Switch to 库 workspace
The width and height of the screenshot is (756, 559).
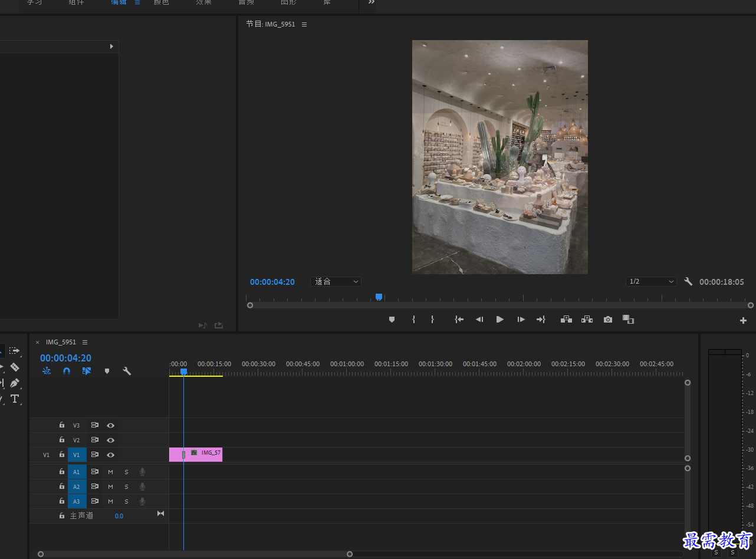pyautogui.click(x=327, y=2)
